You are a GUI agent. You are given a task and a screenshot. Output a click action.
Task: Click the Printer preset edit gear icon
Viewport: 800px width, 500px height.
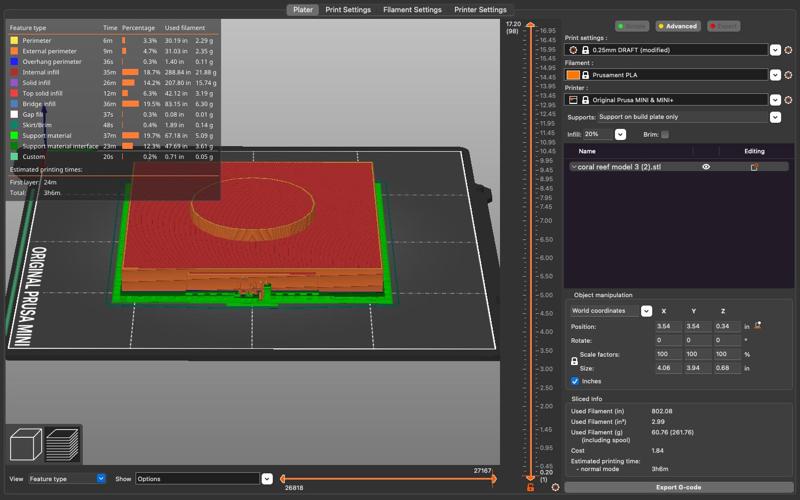[788, 100]
